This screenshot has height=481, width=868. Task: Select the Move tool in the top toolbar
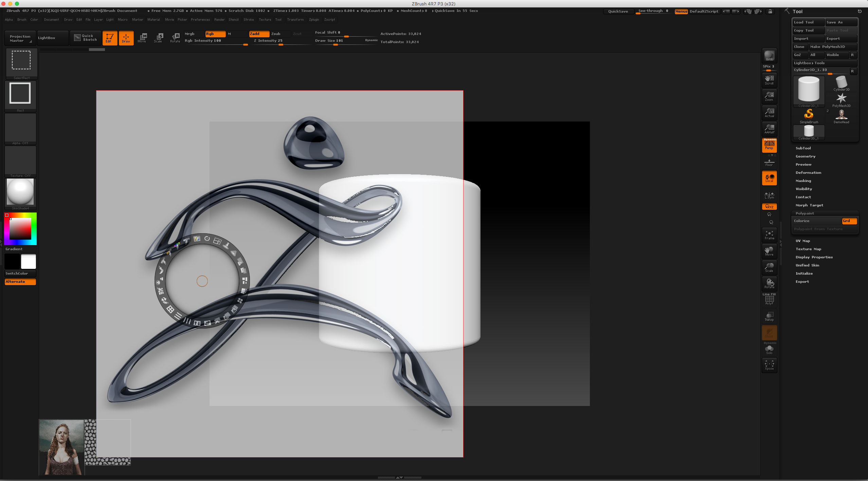point(142,38)
